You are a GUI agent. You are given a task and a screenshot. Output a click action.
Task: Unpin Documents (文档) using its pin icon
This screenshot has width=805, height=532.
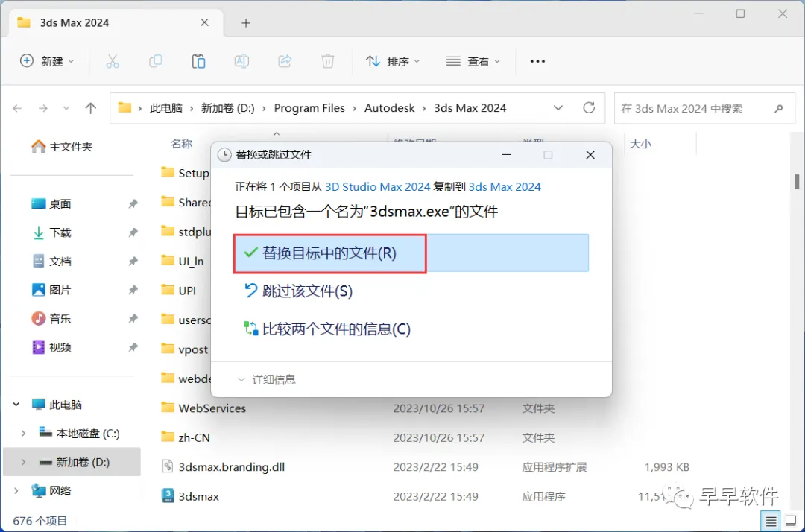click(x=133, y=261)
